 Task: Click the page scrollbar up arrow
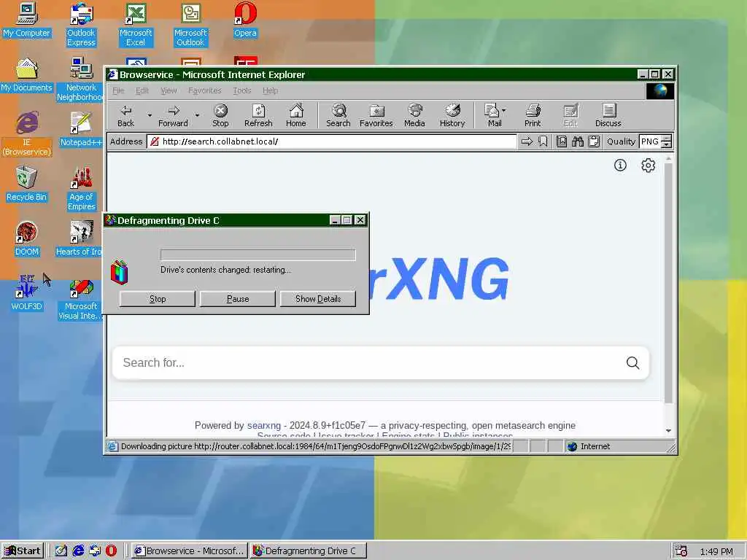pyautogui.click(x=668, y=158)
